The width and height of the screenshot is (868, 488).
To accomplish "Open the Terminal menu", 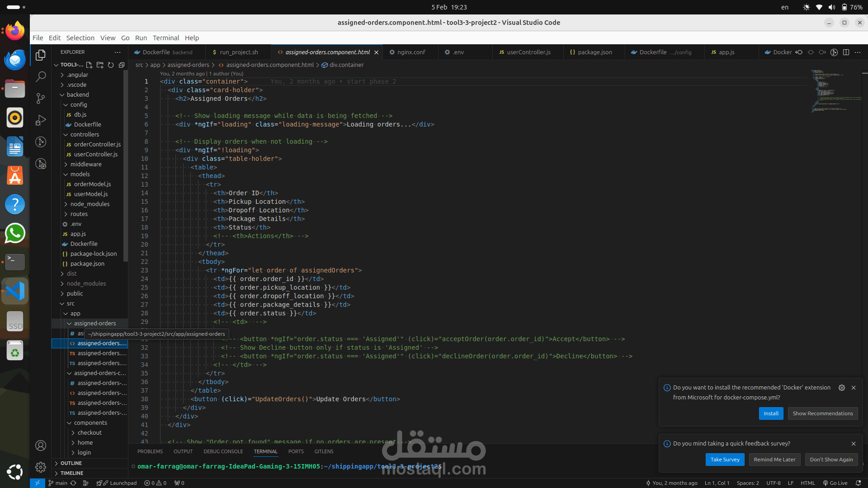I will (165, 38).
